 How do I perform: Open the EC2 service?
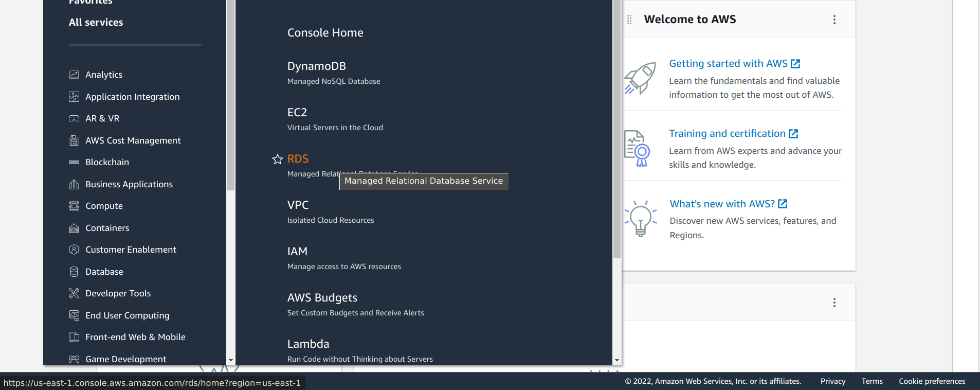coord(297,113)
